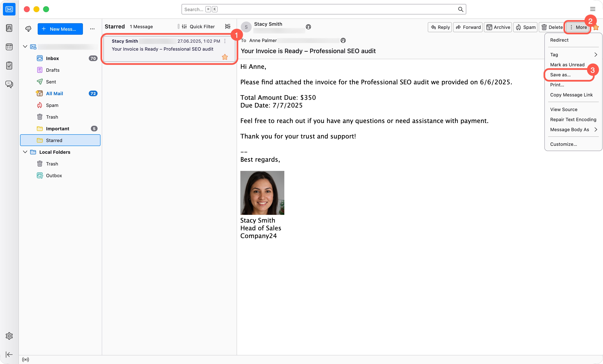Toggle star in message header toolbar

point(596,27)
